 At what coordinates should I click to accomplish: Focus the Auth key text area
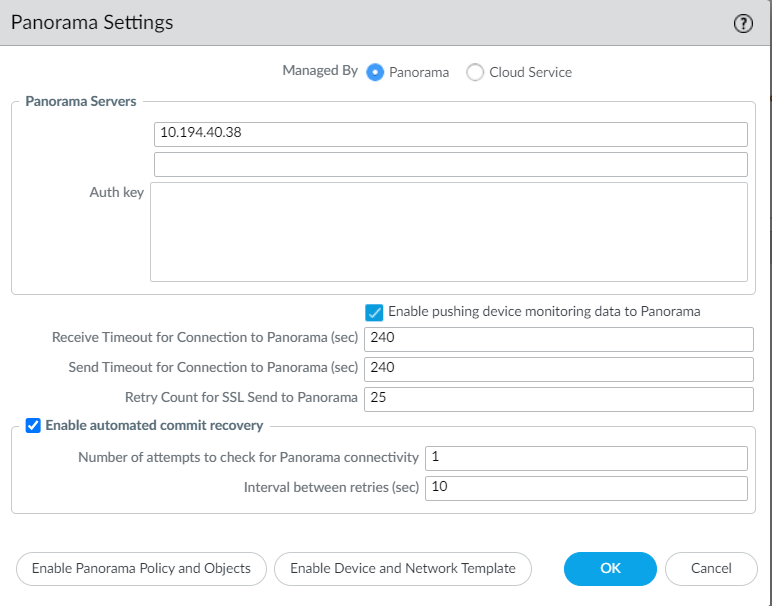(x=449, y=232)
